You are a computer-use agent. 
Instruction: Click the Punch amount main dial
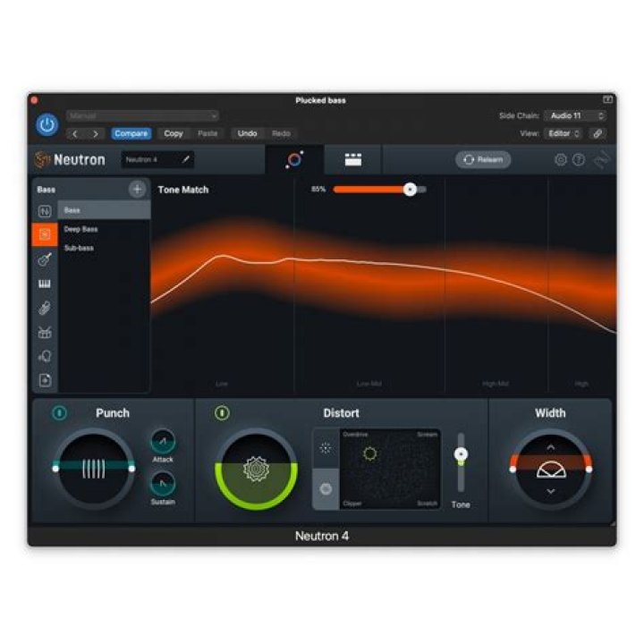pyautogui.click(x=94, y=469)
